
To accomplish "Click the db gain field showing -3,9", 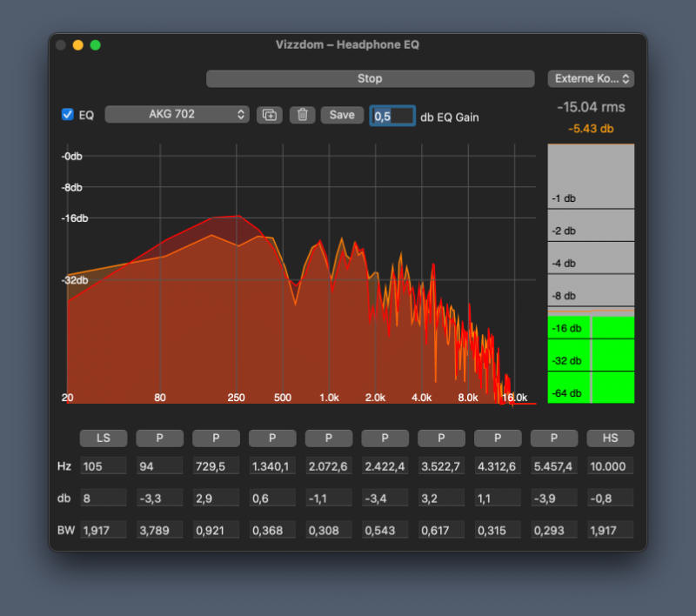I will (554, 498).
